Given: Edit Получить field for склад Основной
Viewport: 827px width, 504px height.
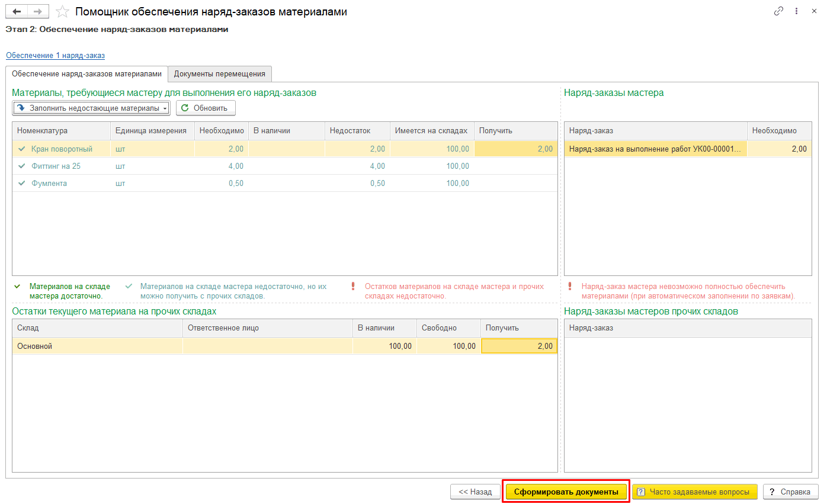Looking at the screenshot, I should [520, 346].
